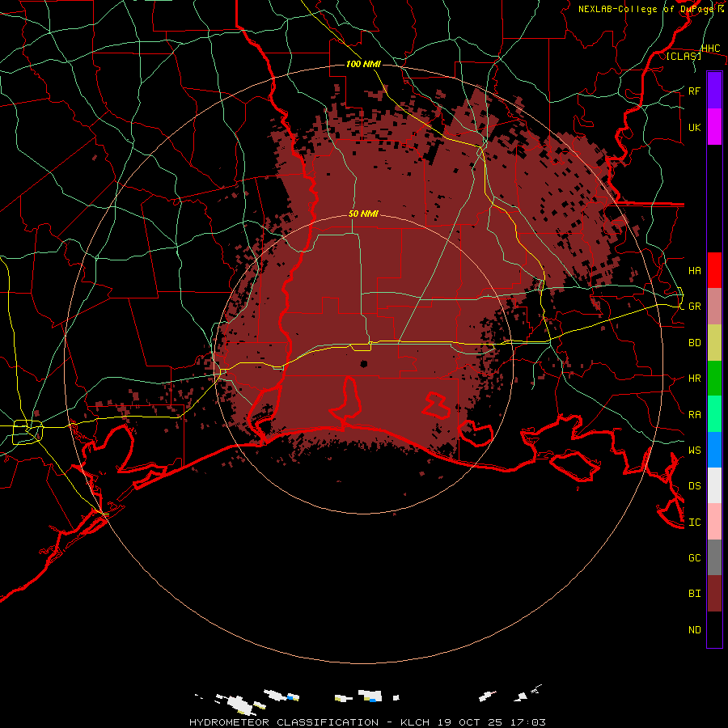
Task: Click the 'UK' legend label text
Action: point(694,127)
